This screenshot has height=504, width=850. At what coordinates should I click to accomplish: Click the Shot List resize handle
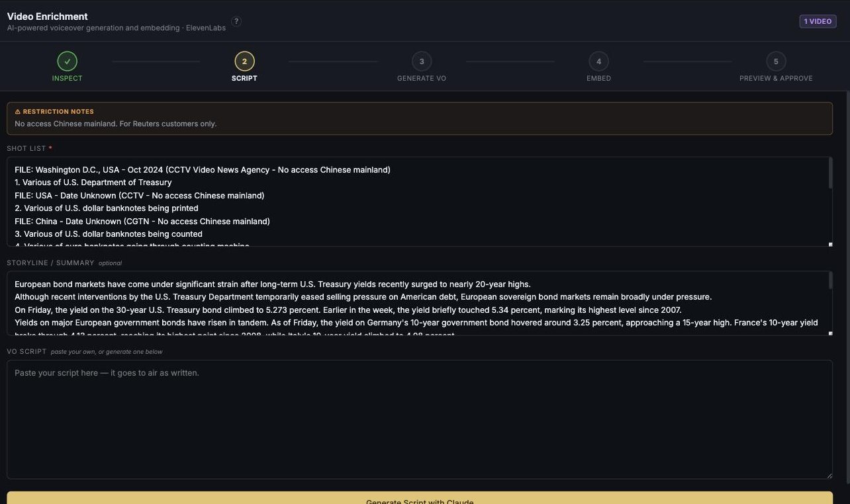pos(830,244)
